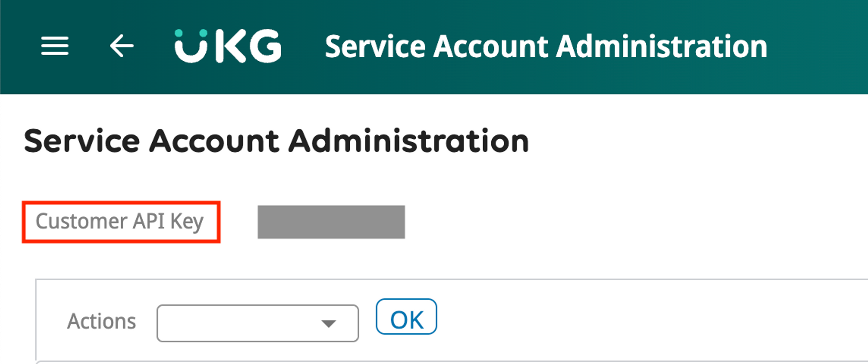Select the redacted Customer API Key value

(x=331, y=222)
